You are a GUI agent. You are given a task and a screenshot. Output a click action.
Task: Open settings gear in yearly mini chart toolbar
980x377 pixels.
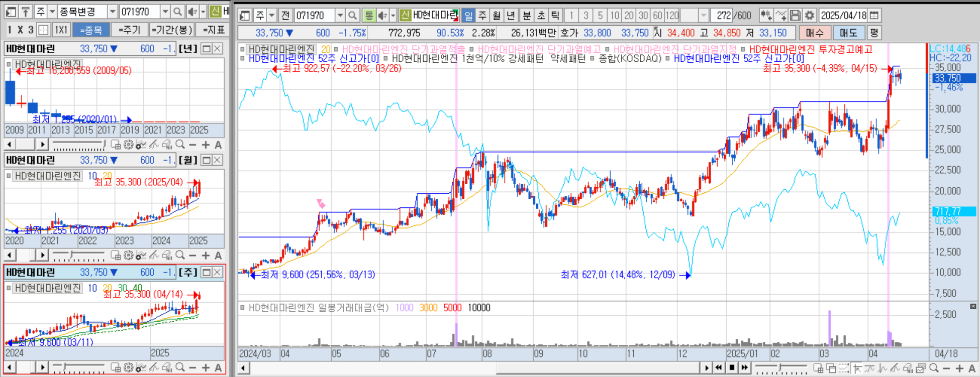click(129, 145)
